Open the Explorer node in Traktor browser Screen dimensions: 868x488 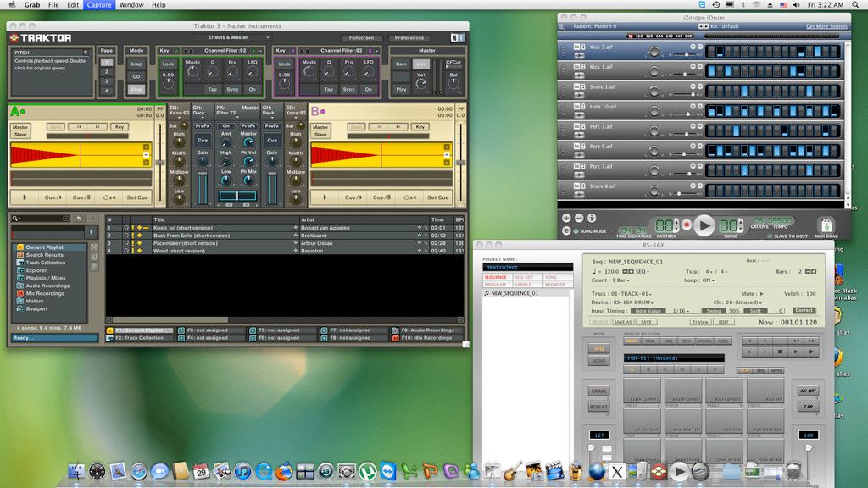36,270
